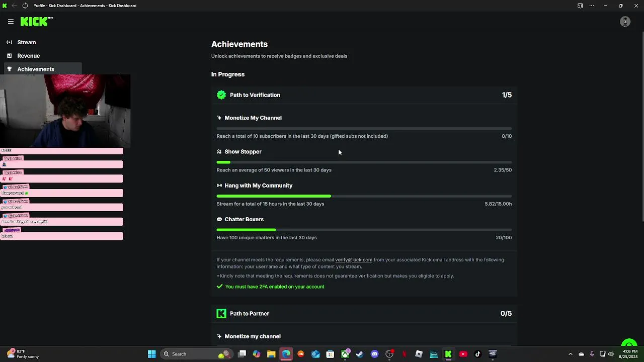
Task: Click the 2.35/50 viewer average value
Action: 503,170
